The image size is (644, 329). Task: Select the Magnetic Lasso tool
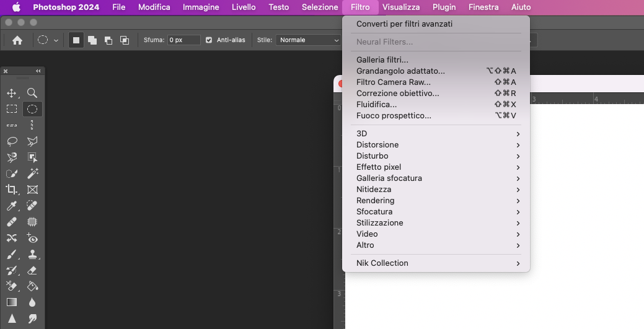pos(12,157)
